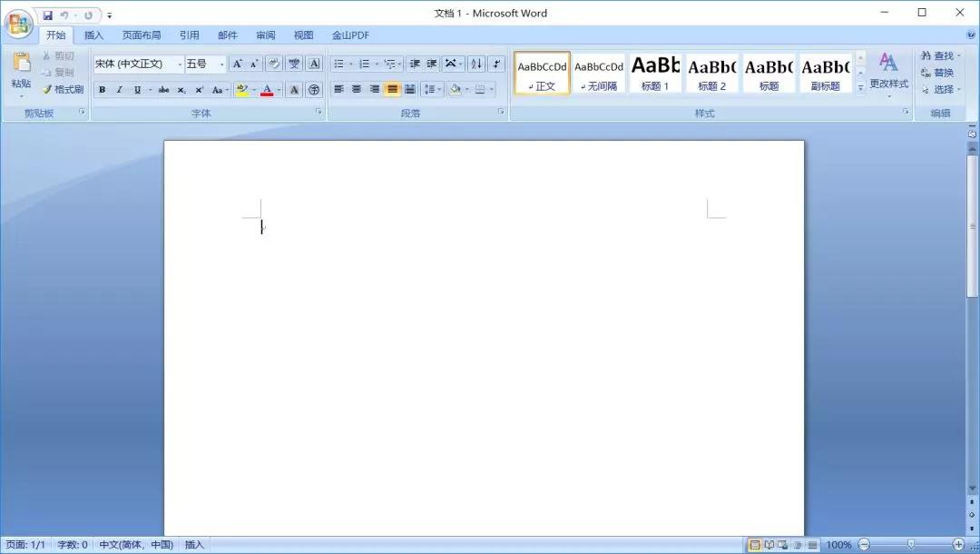This screenshot has width=980, height=554.
Task: Apply italic formatting
Action: click(x=120, y=88)
